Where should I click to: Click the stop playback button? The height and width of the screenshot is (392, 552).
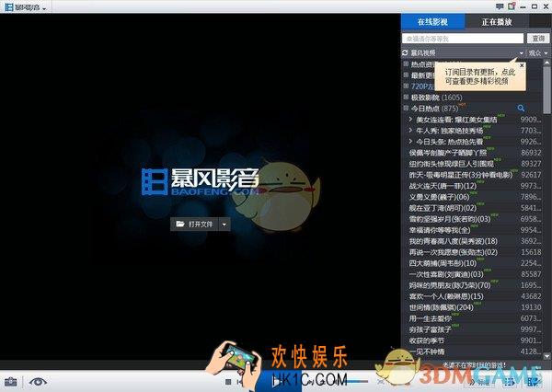coord(228,382)
